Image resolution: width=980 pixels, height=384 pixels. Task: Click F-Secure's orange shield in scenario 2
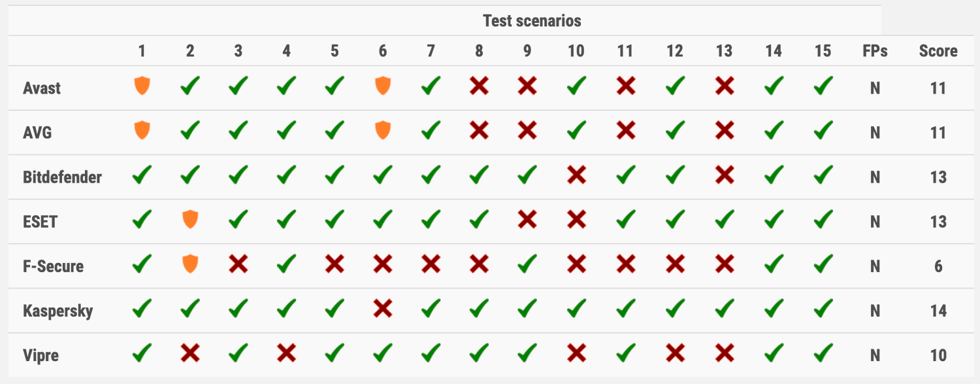click(x=190, y=264)
